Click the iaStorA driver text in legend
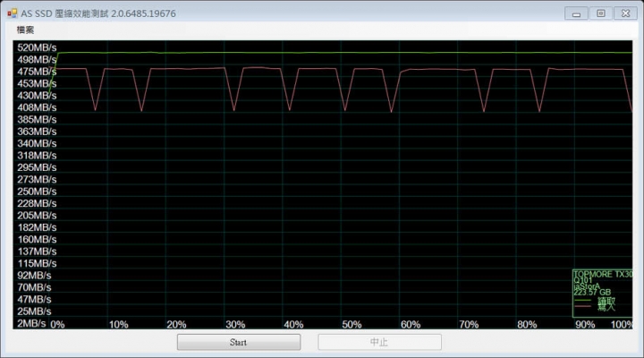Viewport: 644px width, 358px height. pyautogui.click(x=587, y=286)
